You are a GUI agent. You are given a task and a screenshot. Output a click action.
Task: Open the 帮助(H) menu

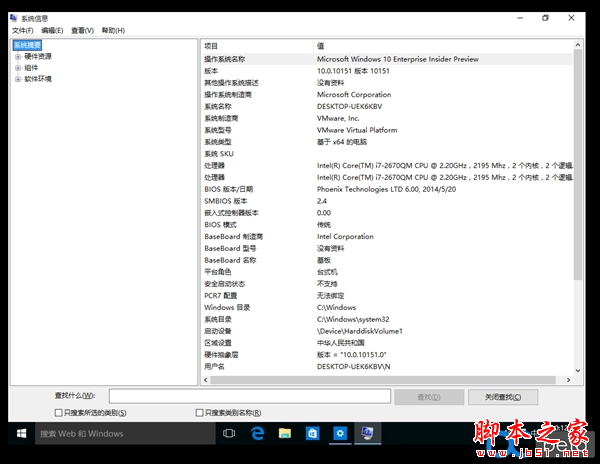click(111, 30)
